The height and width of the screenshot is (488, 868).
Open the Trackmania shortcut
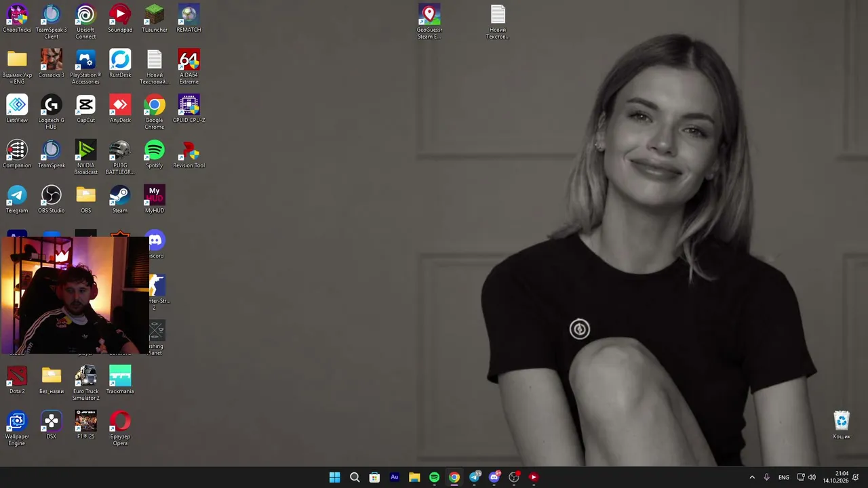(120, 380)
